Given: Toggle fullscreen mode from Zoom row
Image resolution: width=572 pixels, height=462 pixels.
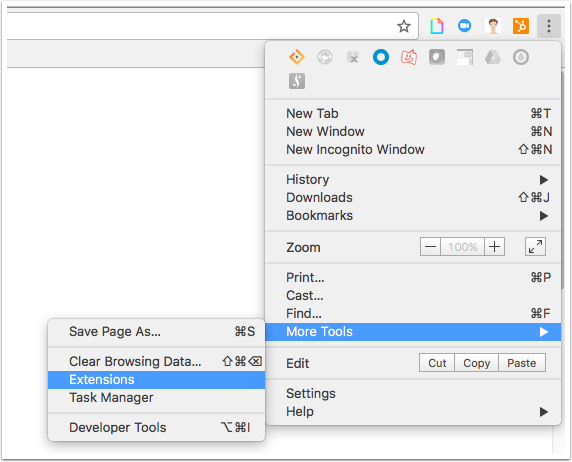Looking at the screenshot, I should [x=535, y=247].
